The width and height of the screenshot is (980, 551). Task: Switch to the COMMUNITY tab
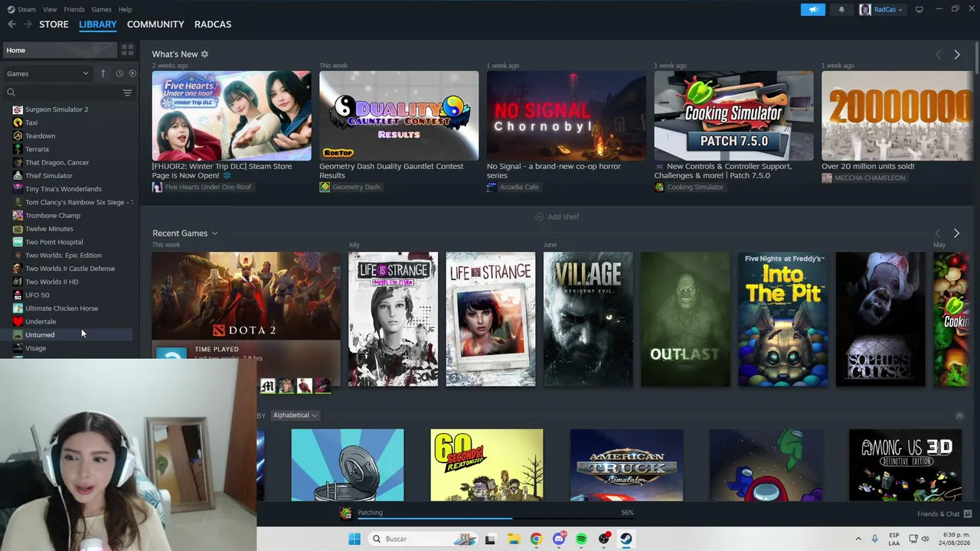pyautogui.click(x=155, y=24)
